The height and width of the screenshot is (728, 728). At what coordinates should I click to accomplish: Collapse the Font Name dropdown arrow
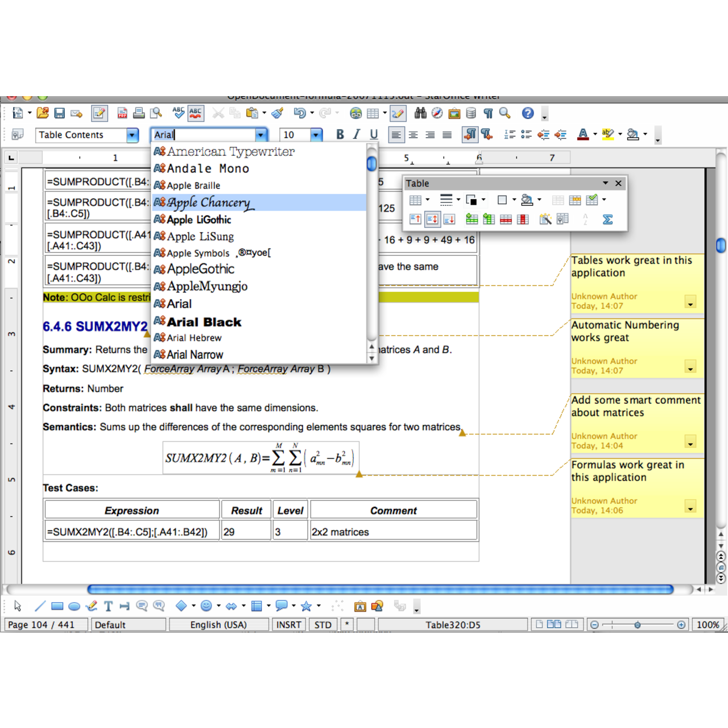pyautogui.click(x=260, y=135)
